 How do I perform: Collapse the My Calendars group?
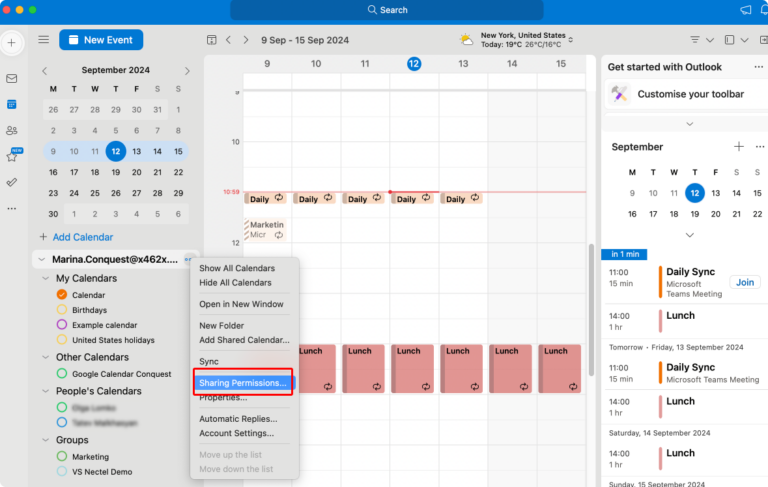47,278
